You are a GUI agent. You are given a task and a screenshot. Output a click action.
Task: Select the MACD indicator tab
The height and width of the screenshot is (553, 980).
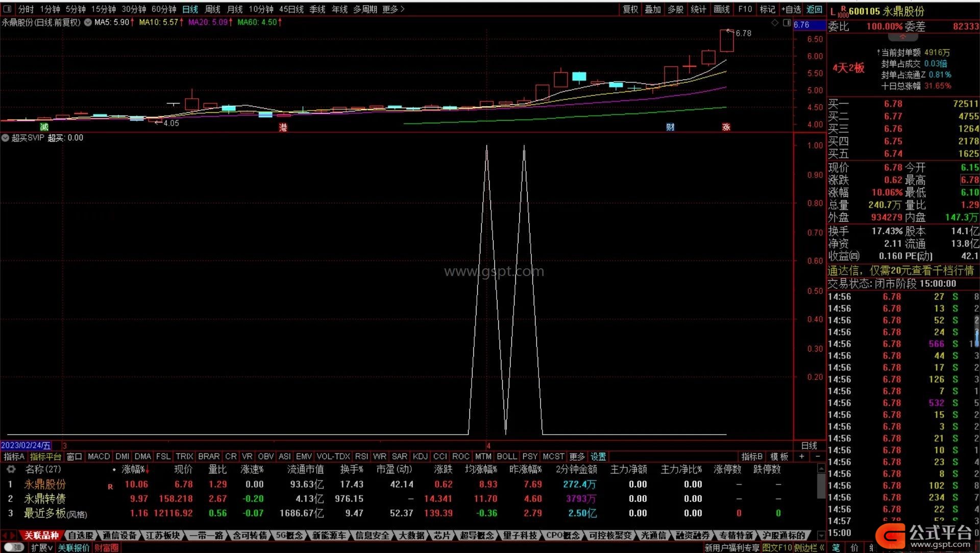[99, 457]
